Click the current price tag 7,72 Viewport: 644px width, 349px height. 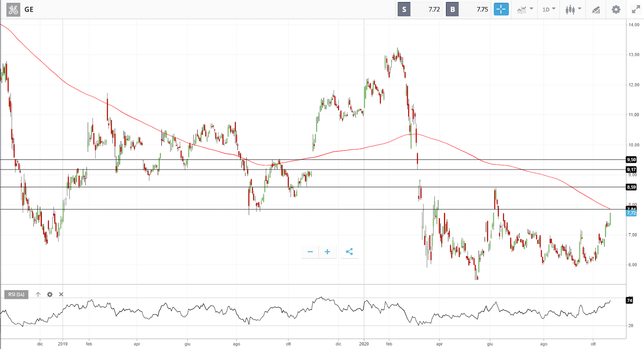pos(632,213)
